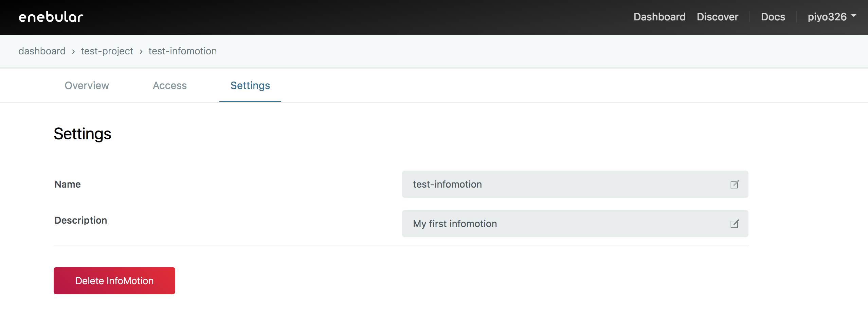Open the Overview tab
Image resolution: width=868 pixels, height=312 pixels.
[x=87, y=85]
